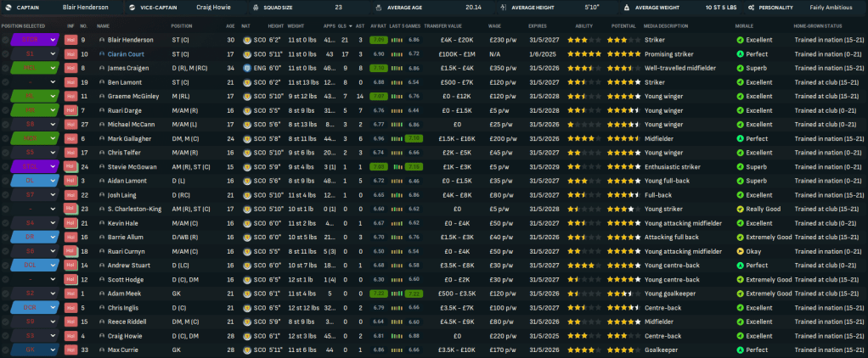This screenshot has width=868, height=358.
Task: Click the England flag beside James Craigen
Action: tap(249, 68)
